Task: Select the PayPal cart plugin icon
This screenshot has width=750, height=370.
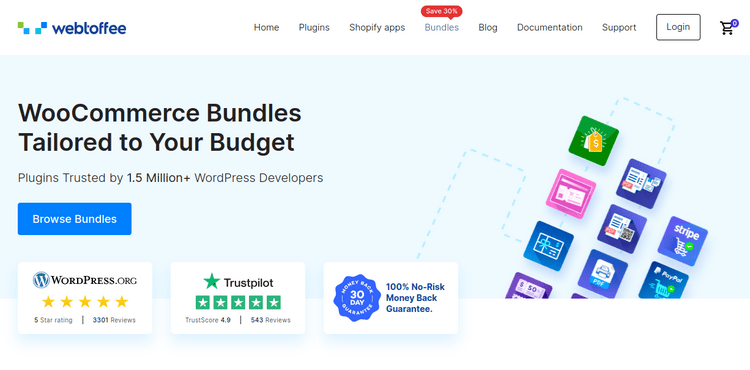Action: click(x=663, y=282)
